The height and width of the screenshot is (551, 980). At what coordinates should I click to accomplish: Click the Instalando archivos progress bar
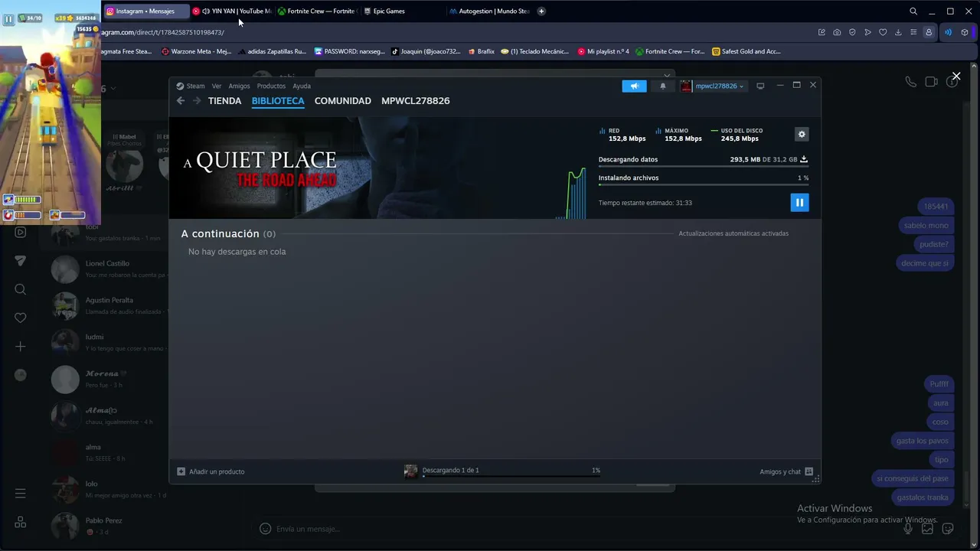point(704,184)
